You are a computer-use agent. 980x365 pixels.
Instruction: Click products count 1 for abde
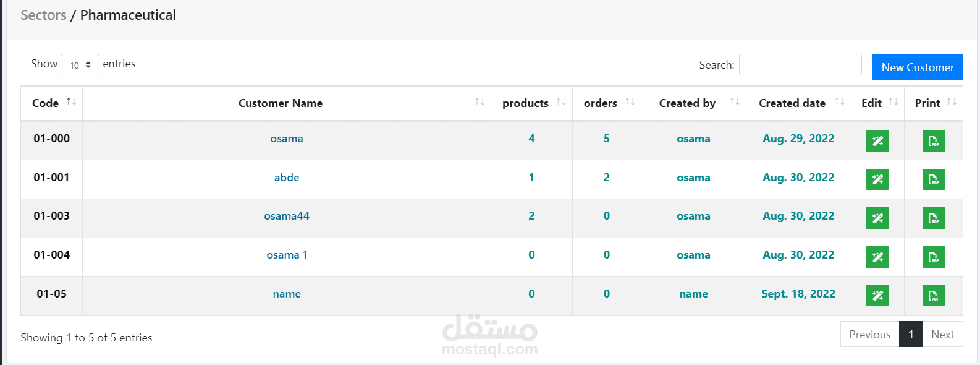pos(531,178)
